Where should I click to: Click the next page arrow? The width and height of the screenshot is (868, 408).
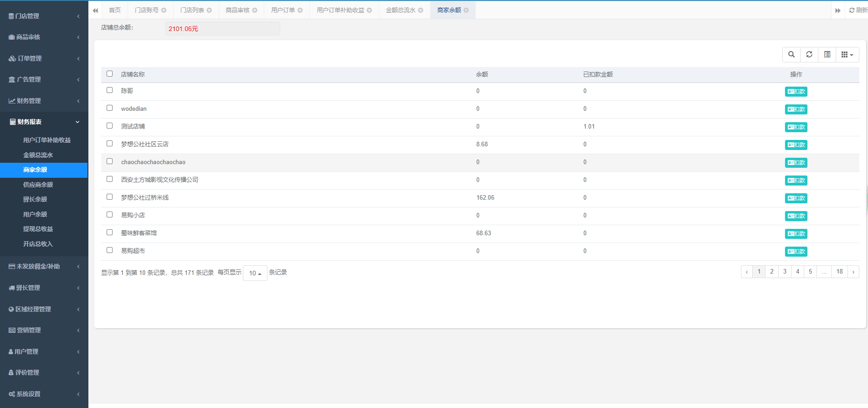point(853,272)
